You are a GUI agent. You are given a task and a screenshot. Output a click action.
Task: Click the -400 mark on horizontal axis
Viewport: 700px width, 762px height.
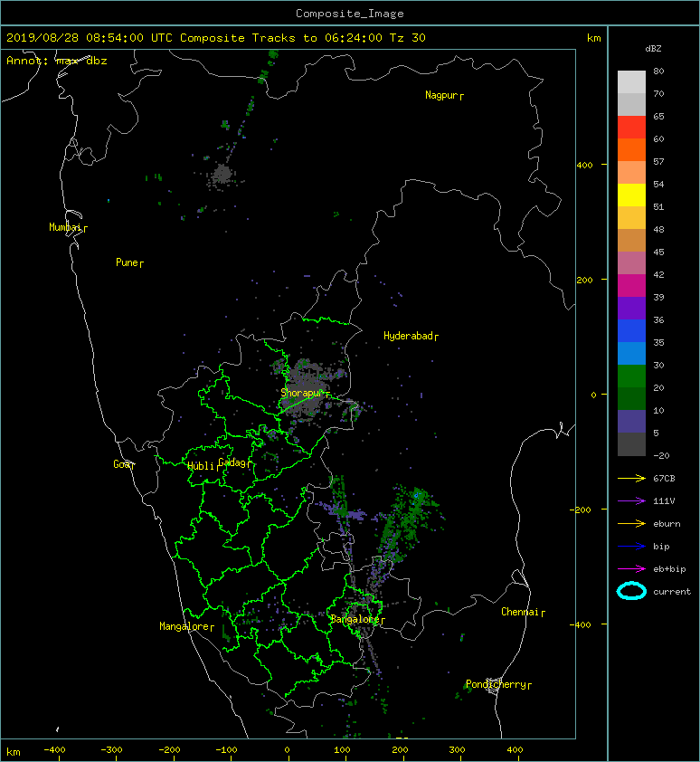pyautogui.click(x=54, y=750)
